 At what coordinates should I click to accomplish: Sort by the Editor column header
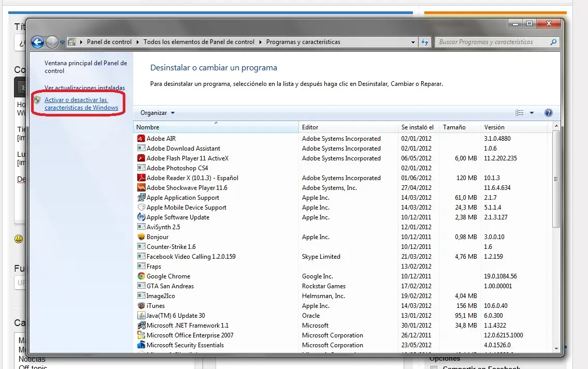coord(348,127)
